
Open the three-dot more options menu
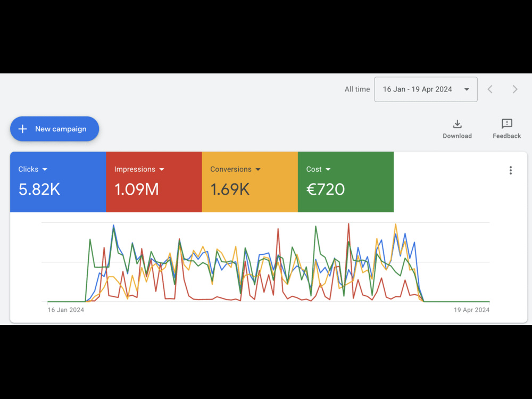[x=510, y=170]
